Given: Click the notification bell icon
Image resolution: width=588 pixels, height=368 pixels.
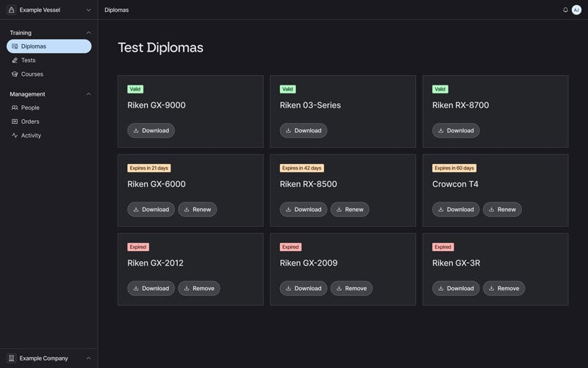Looking at the screenshot, I should [x=565, y=10].
